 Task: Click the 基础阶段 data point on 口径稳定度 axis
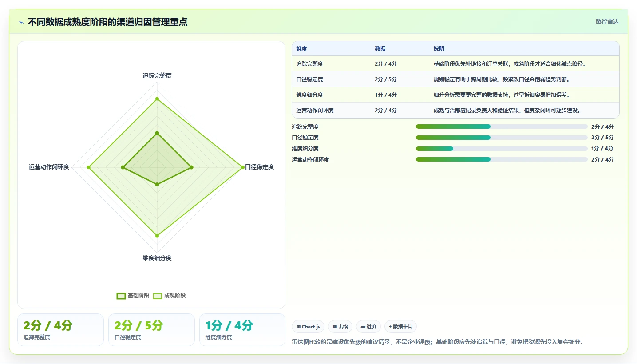click(x=191, y=167)
